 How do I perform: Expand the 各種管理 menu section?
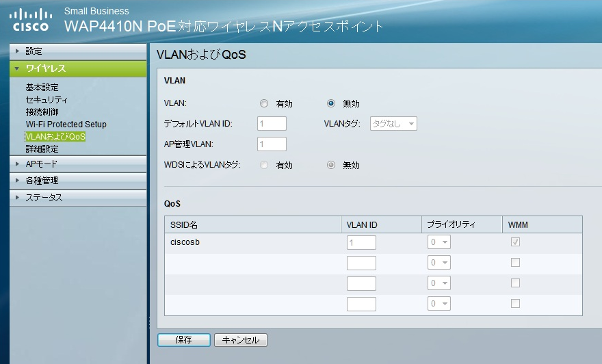(x=78, y=181)
